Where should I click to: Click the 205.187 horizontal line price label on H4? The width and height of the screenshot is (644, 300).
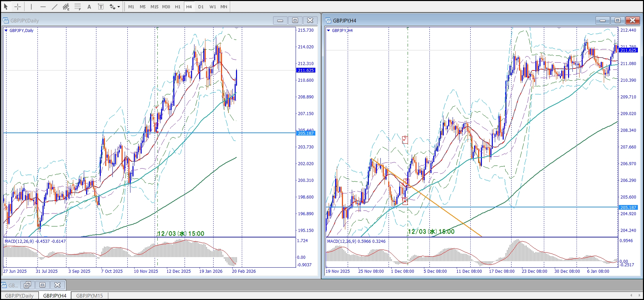click(x=628, y=207)
